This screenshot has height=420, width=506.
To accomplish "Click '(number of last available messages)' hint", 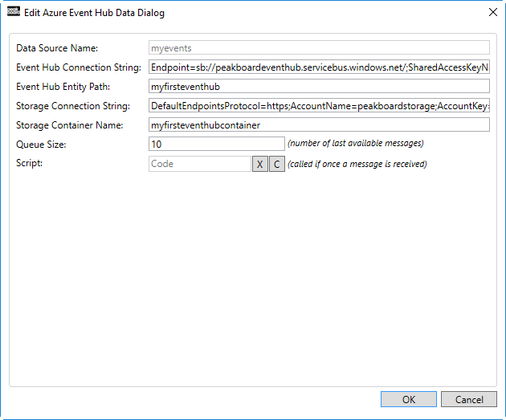I will tap(356, 143).
